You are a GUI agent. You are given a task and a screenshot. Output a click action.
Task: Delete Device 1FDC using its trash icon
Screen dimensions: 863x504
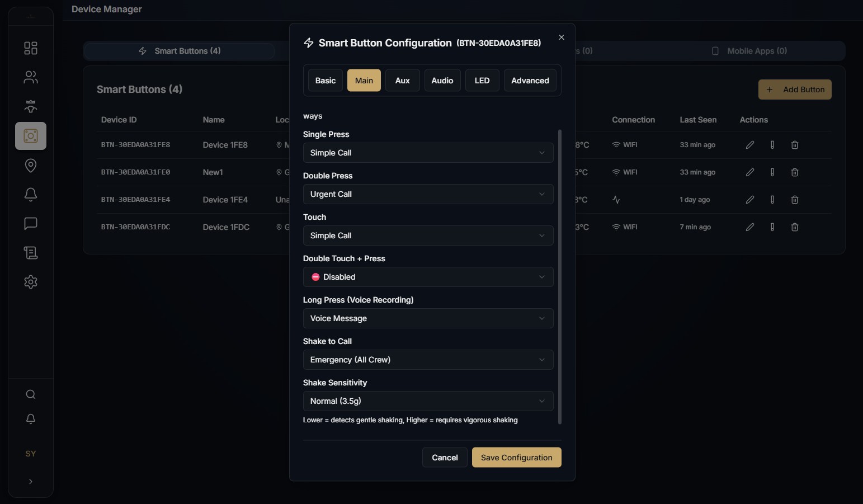[x=795, y=227]
